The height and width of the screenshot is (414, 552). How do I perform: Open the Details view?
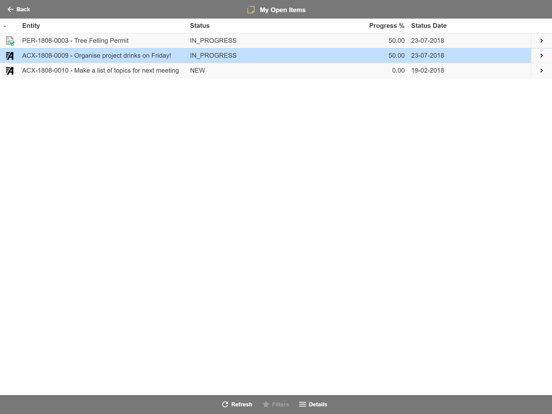click(x=313, y=404)
